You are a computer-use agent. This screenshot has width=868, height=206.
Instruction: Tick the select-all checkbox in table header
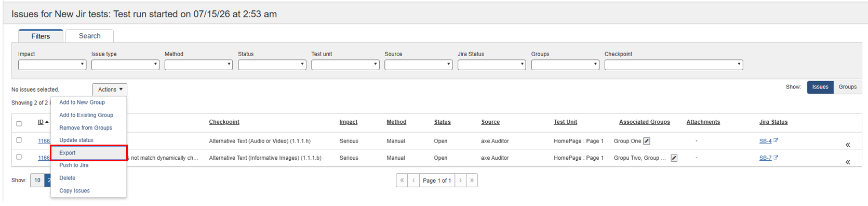(x=19, y=124)
